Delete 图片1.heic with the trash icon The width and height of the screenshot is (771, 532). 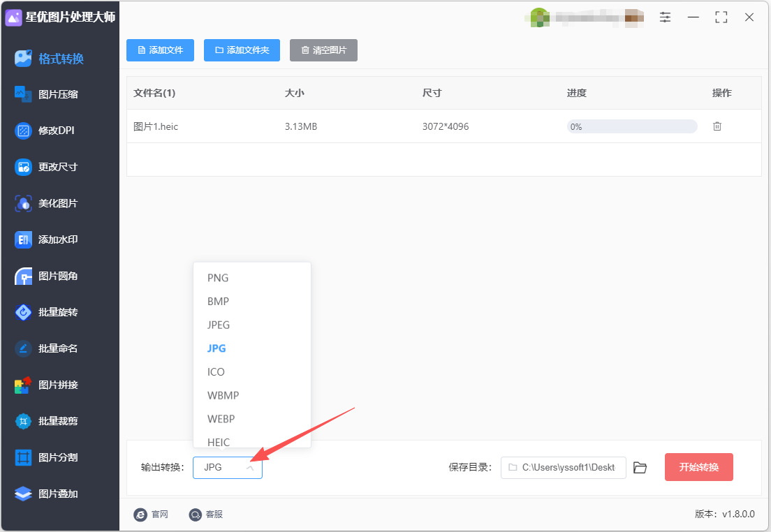point(717,126)
